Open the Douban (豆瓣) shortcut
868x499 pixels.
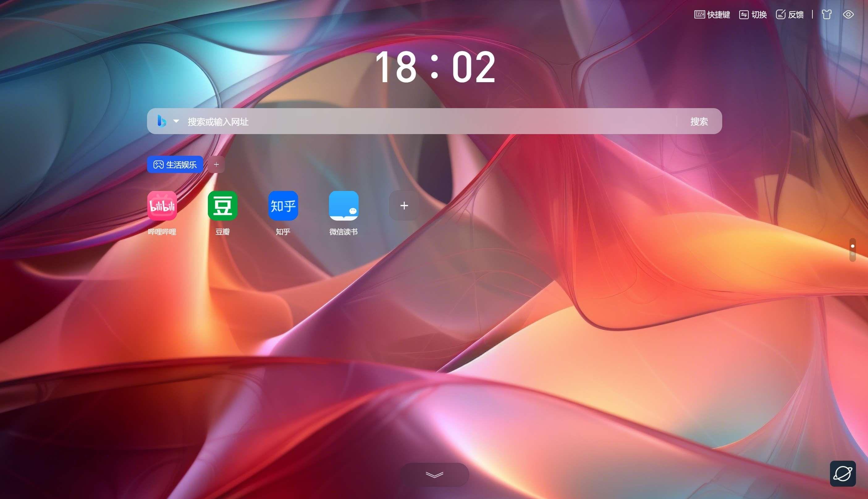[223, 206]
